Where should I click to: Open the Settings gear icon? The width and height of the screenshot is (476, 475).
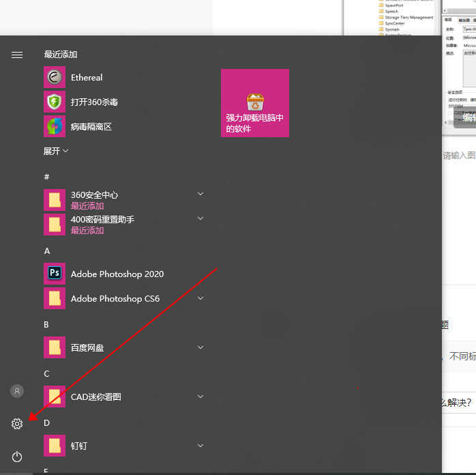point(17,424)
